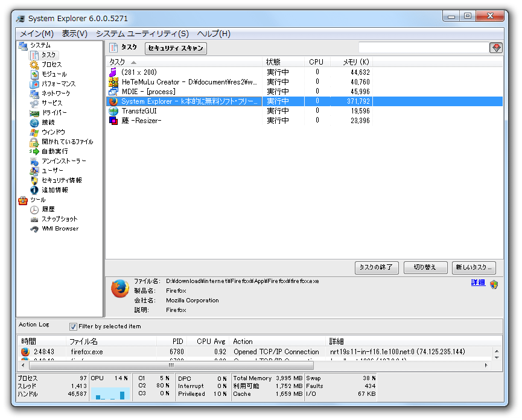Click the 藤 -Resizer- task icon

(113, 121)
